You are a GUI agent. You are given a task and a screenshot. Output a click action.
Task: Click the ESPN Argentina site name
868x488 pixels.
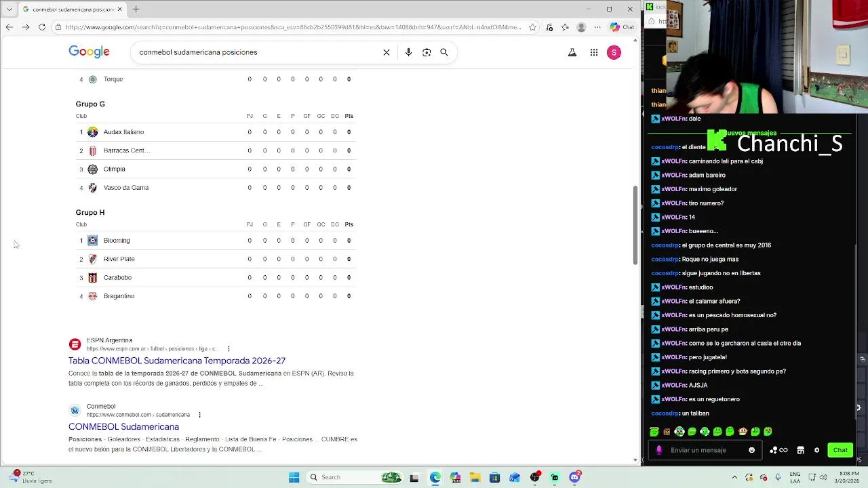pos(109,340)
